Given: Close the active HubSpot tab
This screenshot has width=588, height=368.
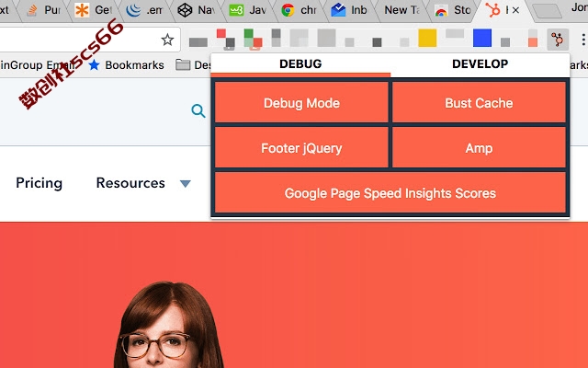Looking at the screenshot, I should pyautogui.click(x=515, y=10).
